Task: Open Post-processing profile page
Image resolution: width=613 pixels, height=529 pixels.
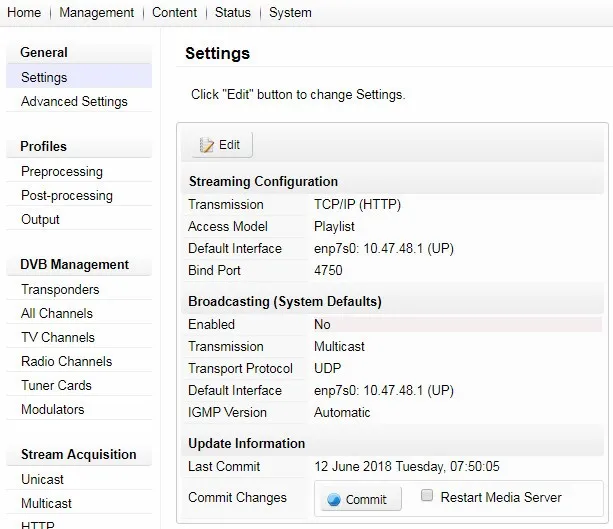Action: (67, 195)
